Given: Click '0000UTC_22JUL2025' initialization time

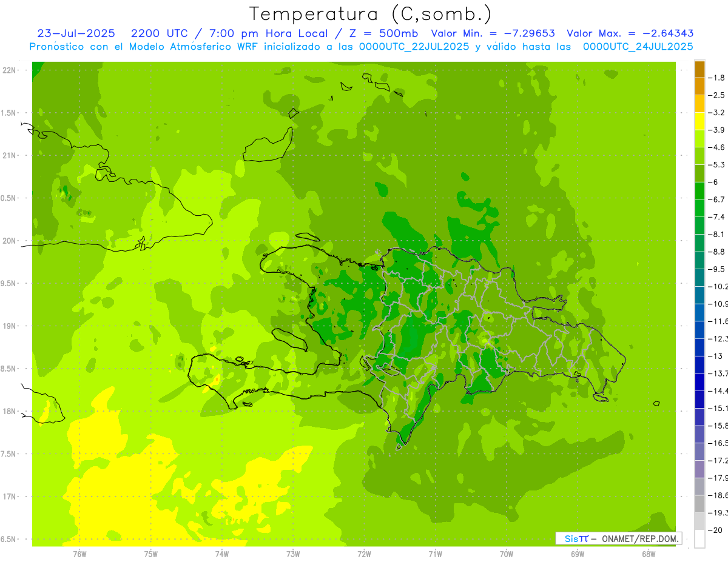Looking at the screenshot, I should click(x=414, y=47).
